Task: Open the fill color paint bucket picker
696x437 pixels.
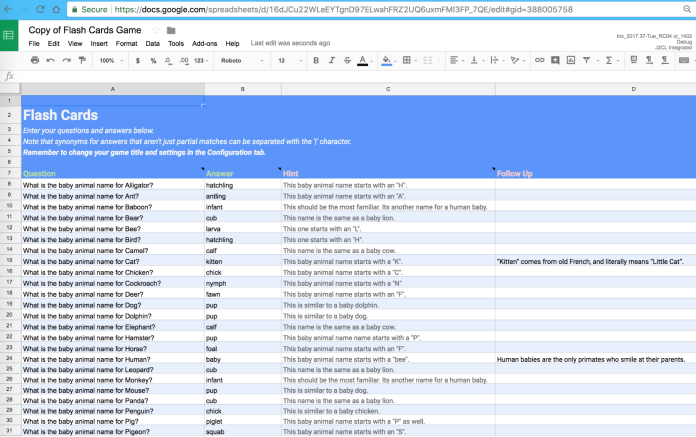Action: pos(386,60)
